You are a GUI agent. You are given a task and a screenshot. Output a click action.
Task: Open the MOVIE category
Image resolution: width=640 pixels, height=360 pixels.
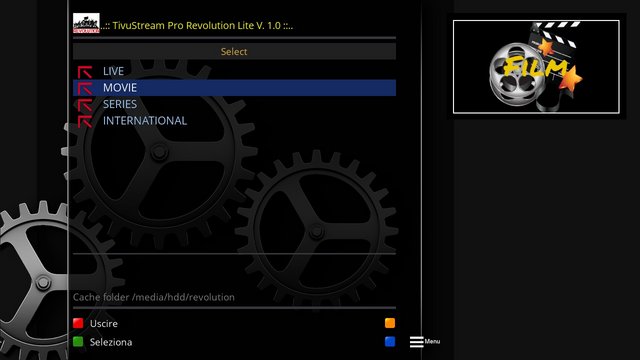pos(234,88)
